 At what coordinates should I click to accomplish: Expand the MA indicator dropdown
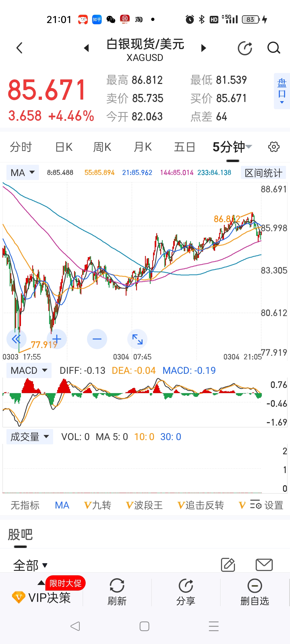pos(23,173)
